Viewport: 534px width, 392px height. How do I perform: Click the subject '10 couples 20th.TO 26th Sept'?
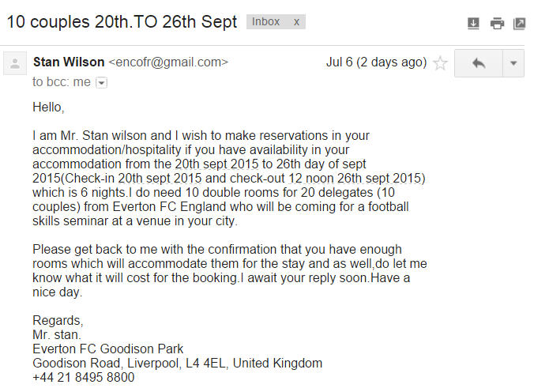(122, 22)
